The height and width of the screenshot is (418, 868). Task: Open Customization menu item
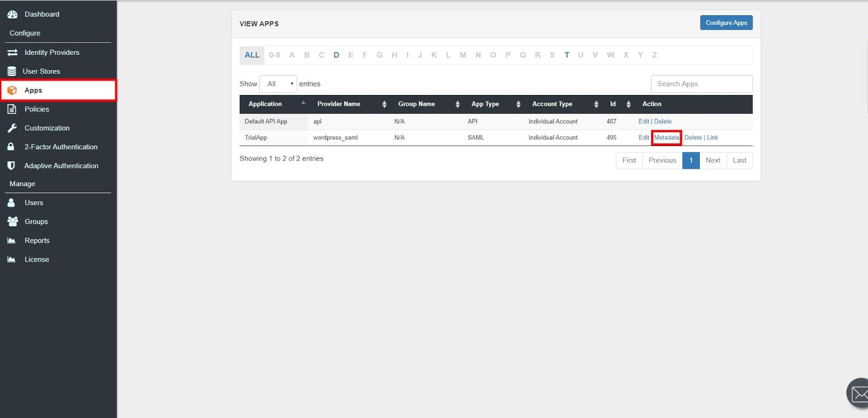[x=47, y=128]
